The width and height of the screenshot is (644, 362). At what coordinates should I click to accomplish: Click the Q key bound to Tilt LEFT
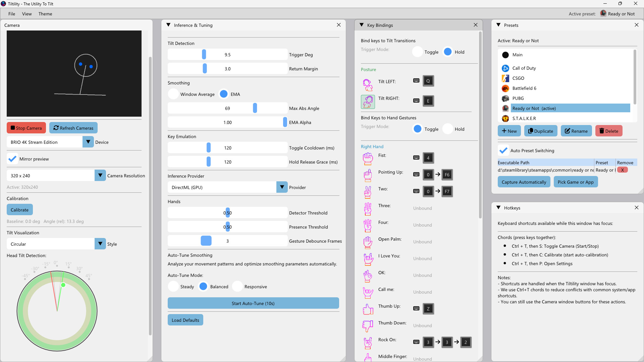[x=428, y=81]
